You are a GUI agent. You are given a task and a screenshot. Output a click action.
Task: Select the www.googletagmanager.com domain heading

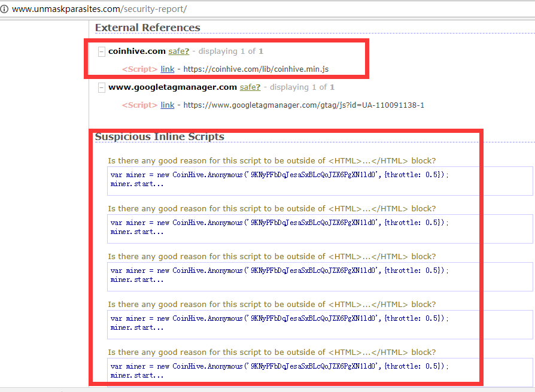[x=172, y=87]
